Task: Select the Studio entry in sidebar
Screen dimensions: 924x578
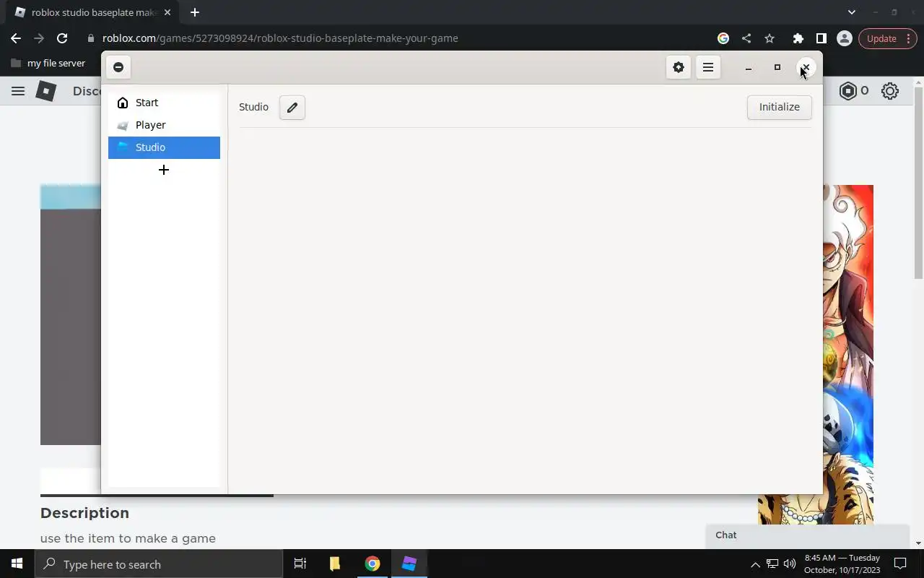Action: [164, 147]
